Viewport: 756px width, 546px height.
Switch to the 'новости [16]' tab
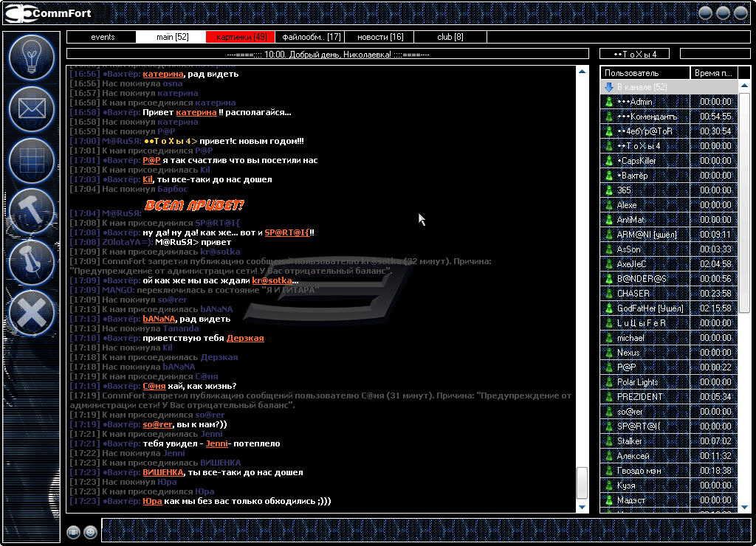379,37
